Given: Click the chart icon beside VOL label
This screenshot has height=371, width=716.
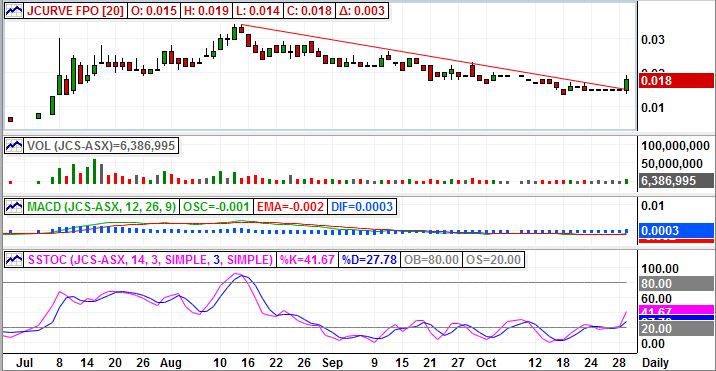Looking at the screenshot, I should tap(14, 146).
